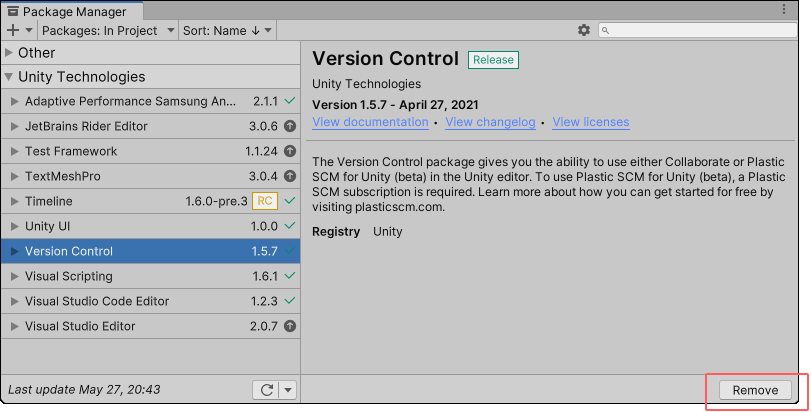Image resolution: width=811 pixels, height=412 pixels.
Task: Click the 1.1.24 version on Test Framework
Action: pyautogui.click(x=261, y=151)
